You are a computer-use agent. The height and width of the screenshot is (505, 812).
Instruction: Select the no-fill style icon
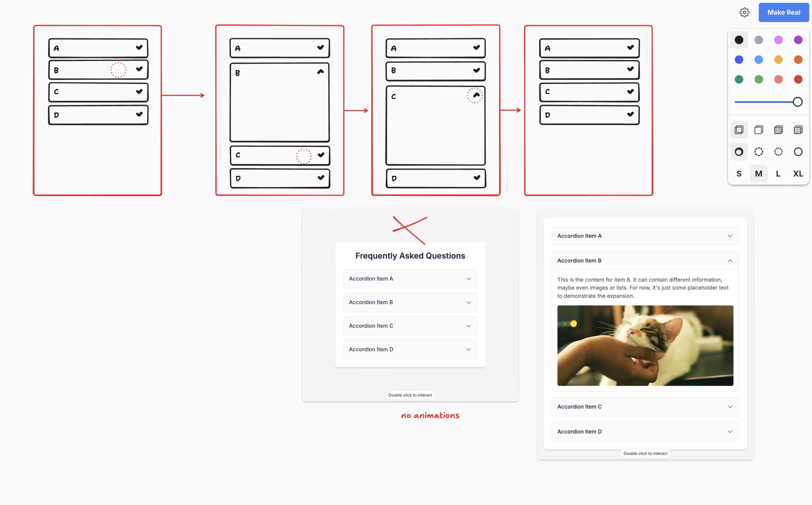[x=739, y=130]
